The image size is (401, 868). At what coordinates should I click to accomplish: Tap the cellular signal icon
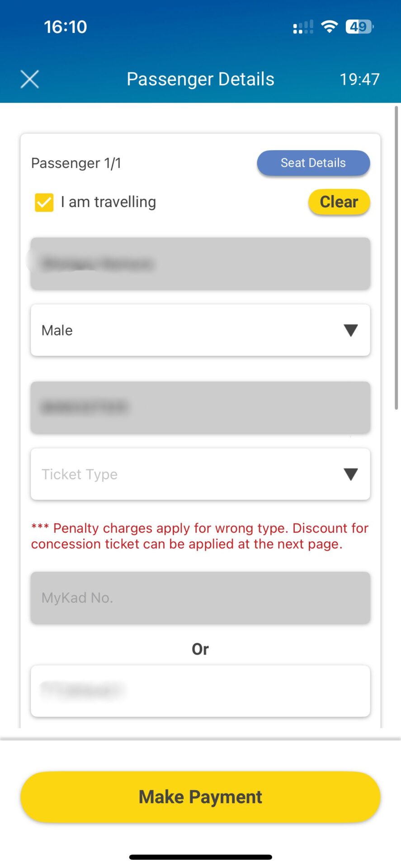303,27
